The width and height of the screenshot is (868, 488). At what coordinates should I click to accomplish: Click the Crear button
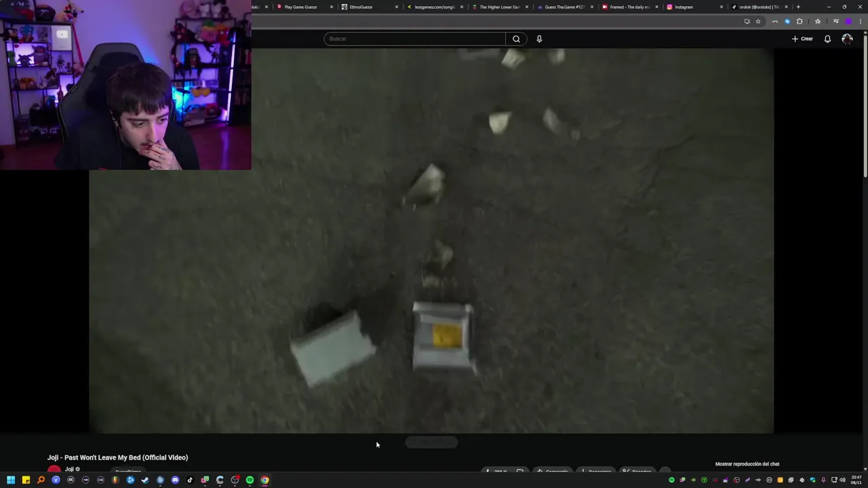[802, 39]
